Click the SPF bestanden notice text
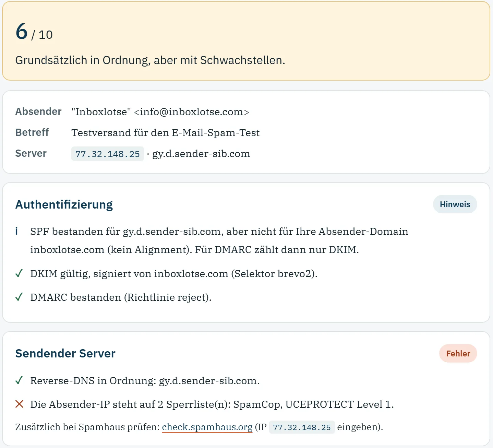The image size is (493, 448). click(219, 240)
